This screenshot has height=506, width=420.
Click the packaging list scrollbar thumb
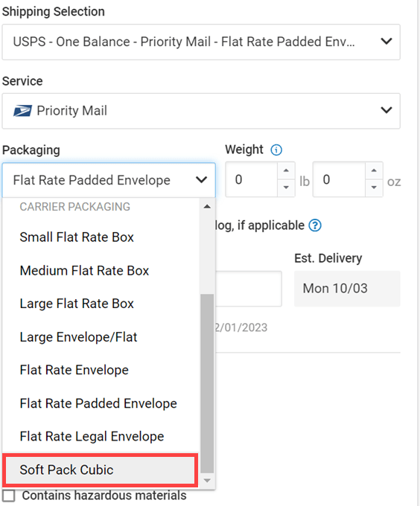pos(207,383)
